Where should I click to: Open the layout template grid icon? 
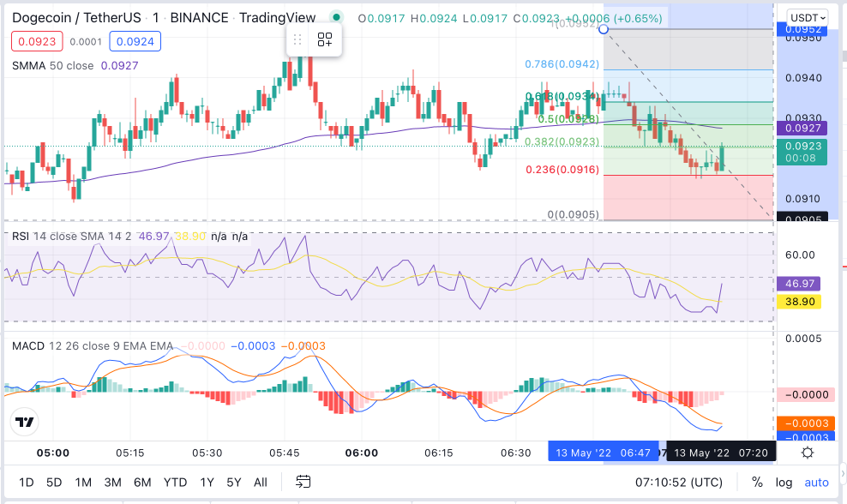point(325,39)
